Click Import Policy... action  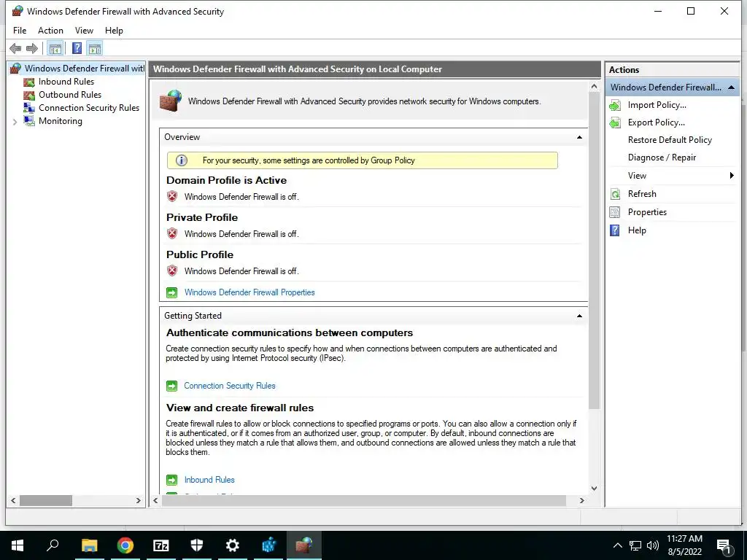[x=657, y=105]
